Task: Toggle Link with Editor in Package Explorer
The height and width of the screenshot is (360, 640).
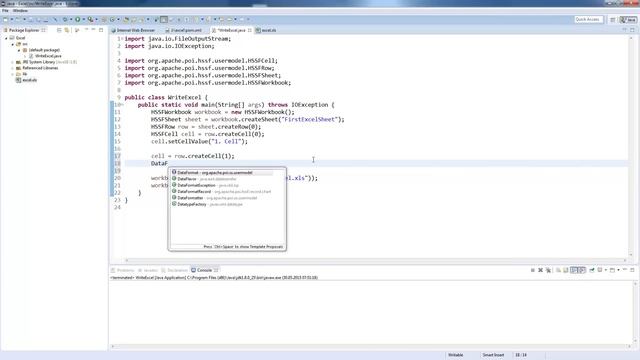Action: pyautogui.click(x=67, y=30)
